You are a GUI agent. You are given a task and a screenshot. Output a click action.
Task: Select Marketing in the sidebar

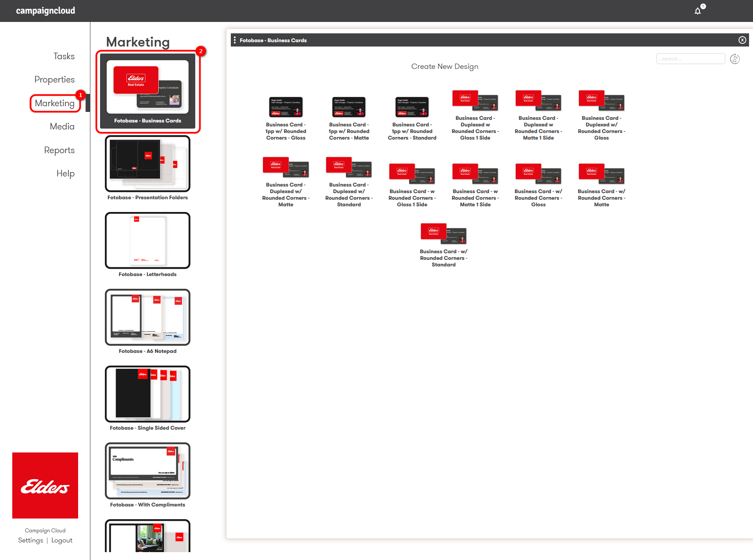[55, 103]
